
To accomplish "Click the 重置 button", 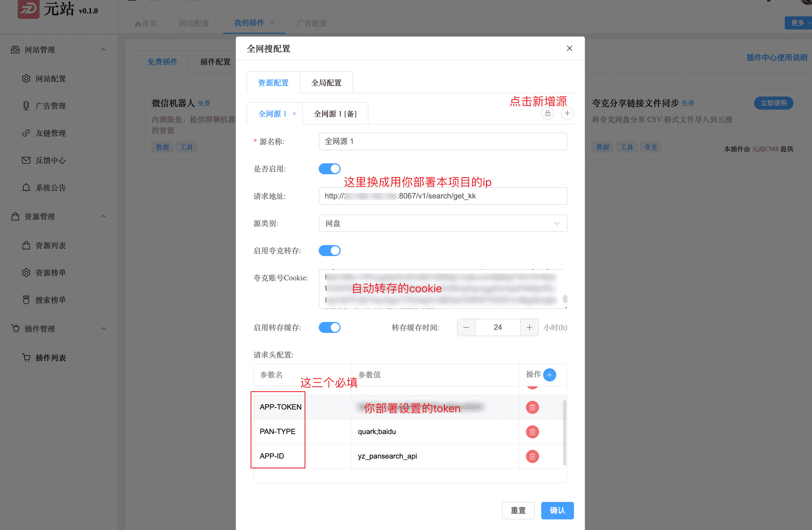I will coord(518,510).
